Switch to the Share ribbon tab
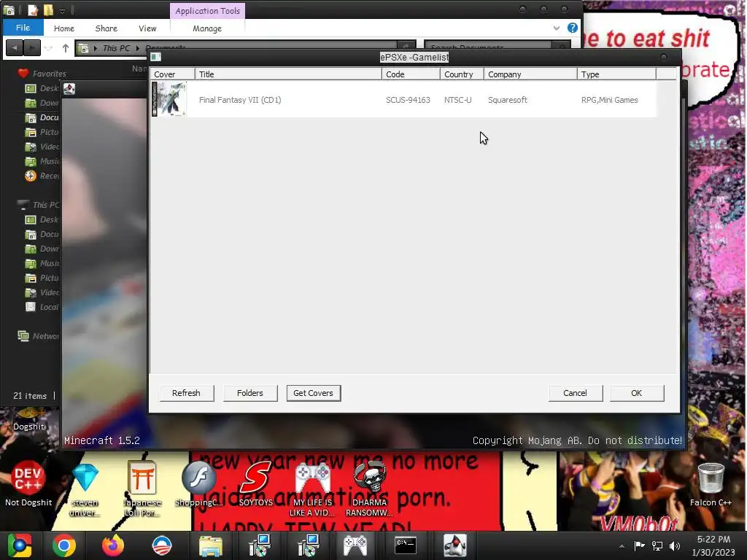The image size is (747, 560). point(107,28)
